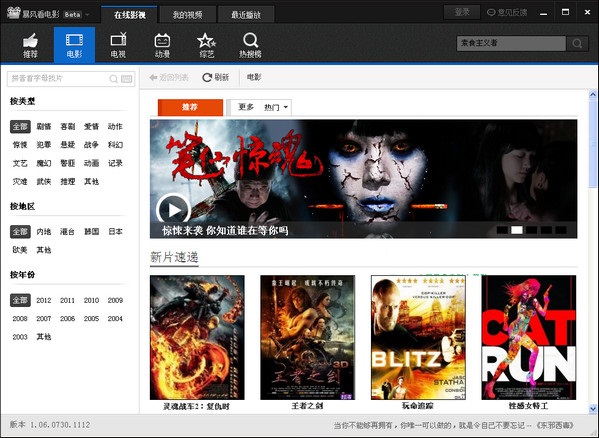Filter by 记录 genre

click(115, 163)
